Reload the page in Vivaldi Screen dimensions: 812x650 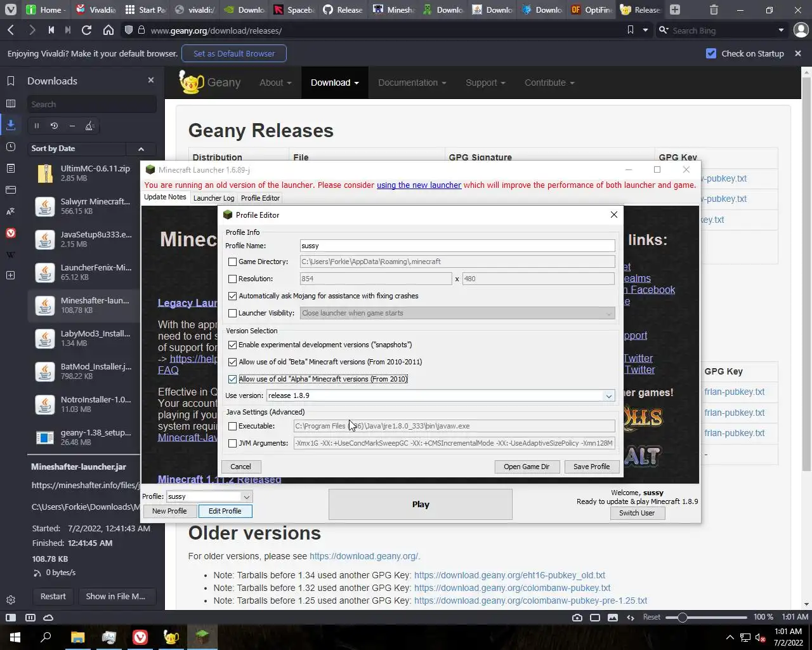point(87,30)
